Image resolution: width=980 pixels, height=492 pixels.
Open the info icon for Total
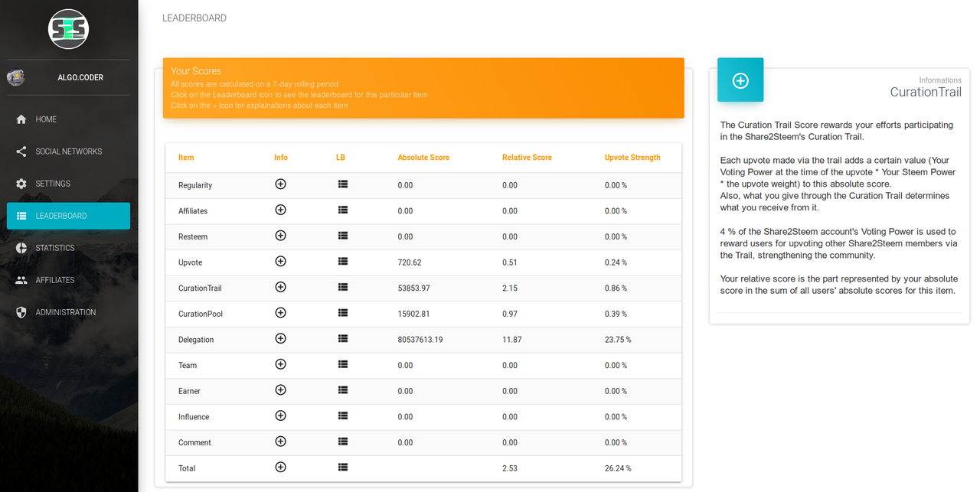pos(280,468)
